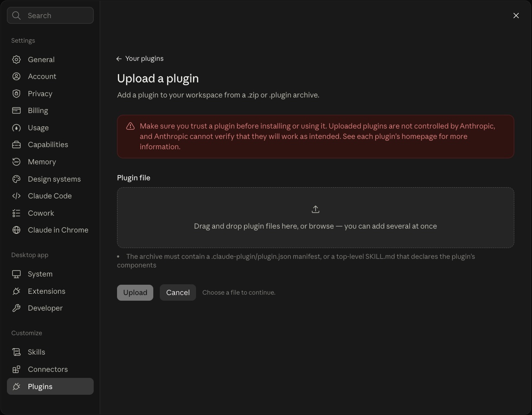Focus the settings Search field
The height and width of the screenshot is (415, 532).
point(50,16)
